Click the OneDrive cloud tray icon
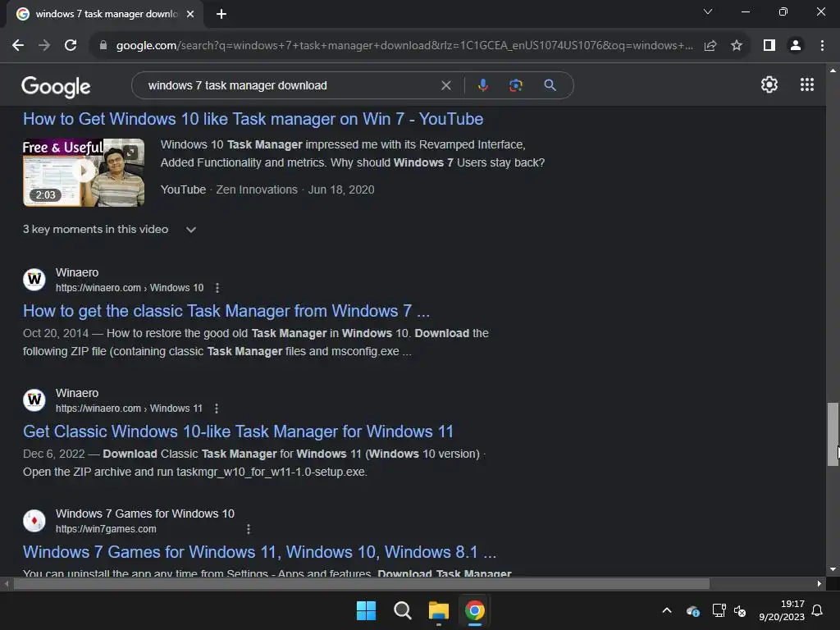The width and height of the screenshot is (840, 630). click(x=692, y=610)
